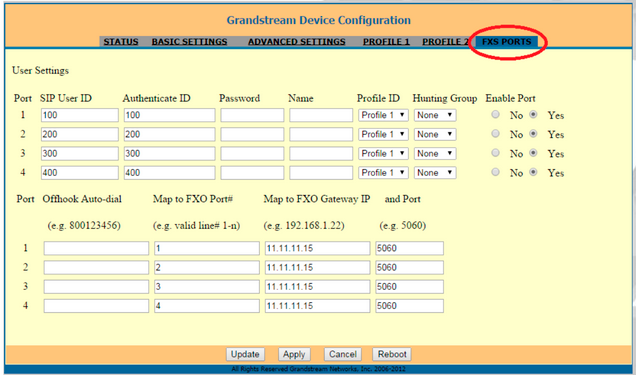Select No for Enable Port 3

495,153
